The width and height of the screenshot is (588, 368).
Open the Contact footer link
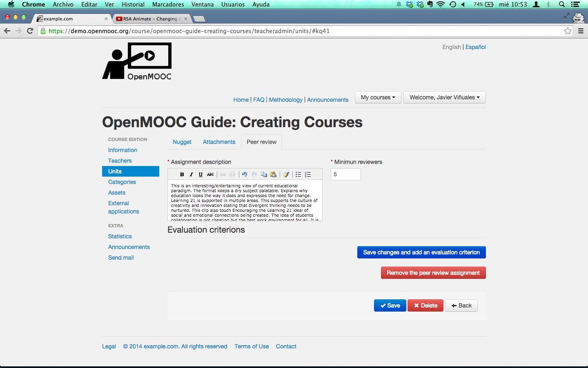(x=286, y=346)
